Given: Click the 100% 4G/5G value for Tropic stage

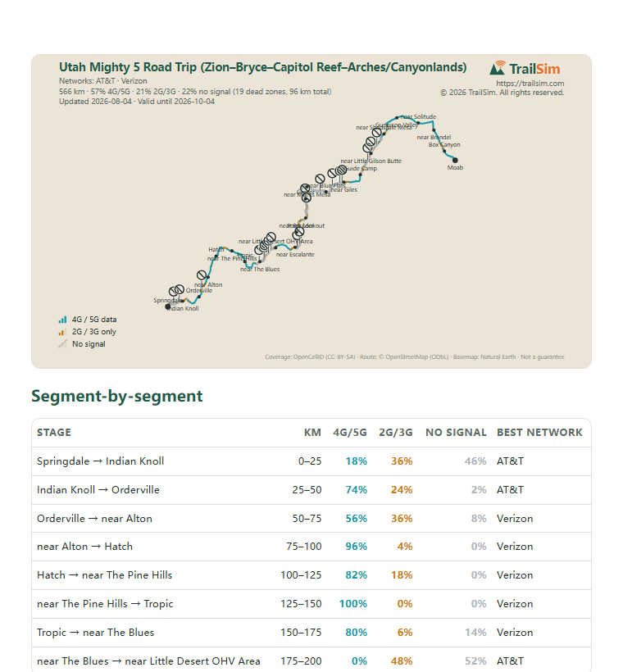Looking at the screenshot, I should (x=352, y=604).
